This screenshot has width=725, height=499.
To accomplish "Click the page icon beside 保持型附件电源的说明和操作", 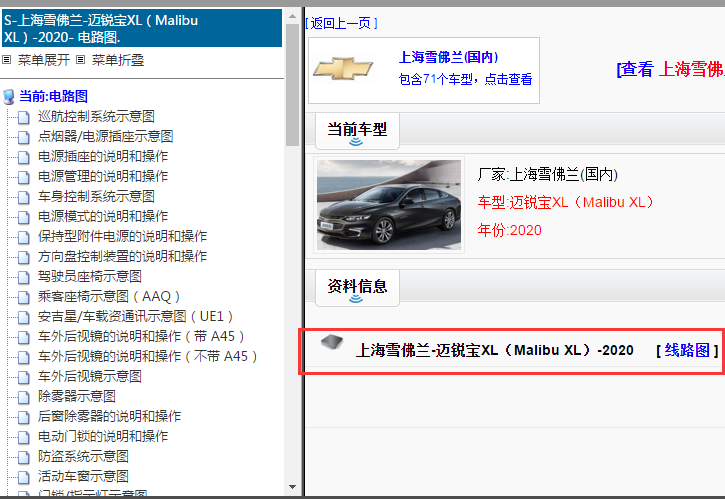I will [x=24, y=237].
